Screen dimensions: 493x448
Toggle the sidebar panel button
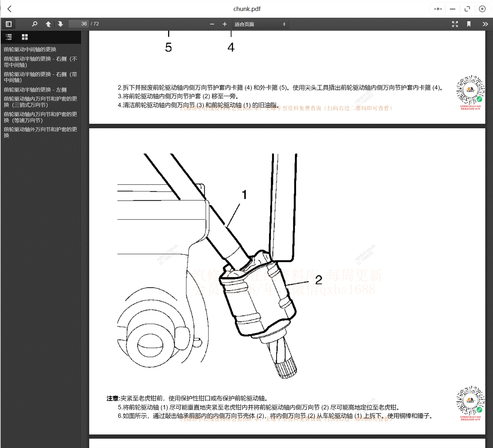[9, 24]
